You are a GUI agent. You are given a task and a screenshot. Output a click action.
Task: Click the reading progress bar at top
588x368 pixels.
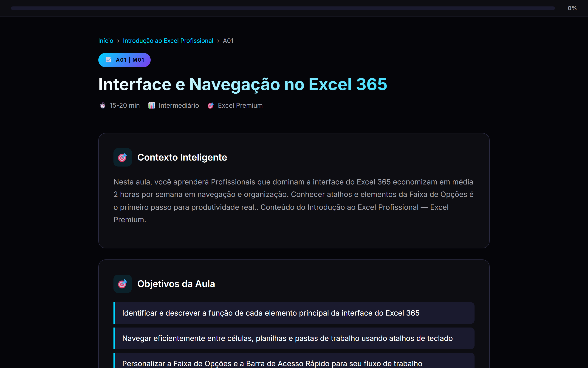(x=283, y=8)
